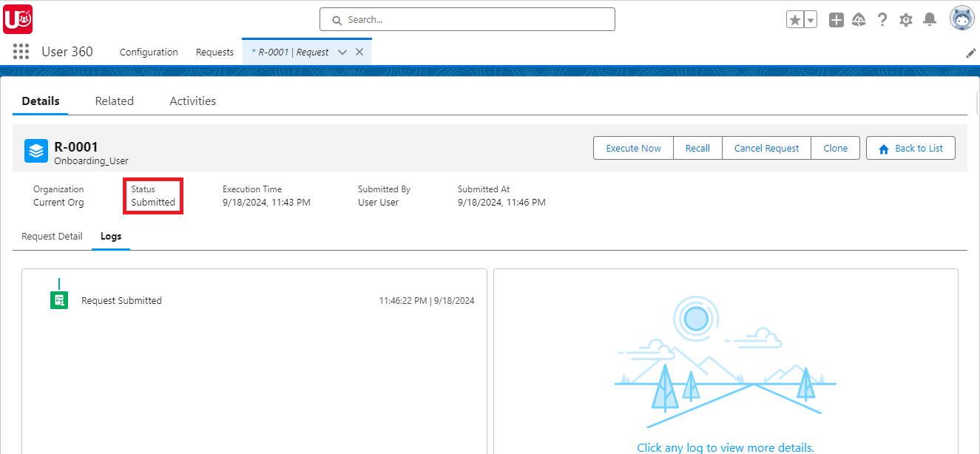The height and width of the screenshot is (454, 980).
Task: Click the Recall button
Action: tap(697, 148)
